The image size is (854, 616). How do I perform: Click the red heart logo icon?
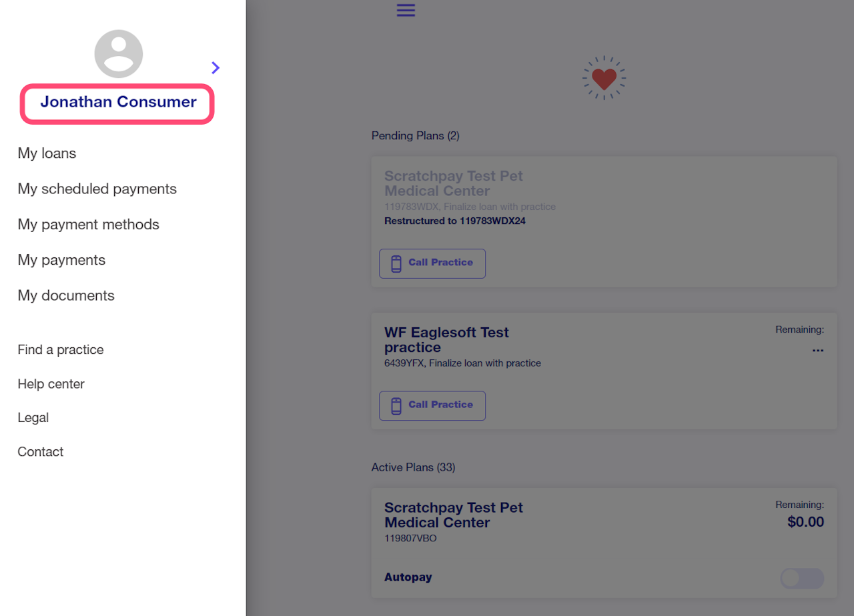click(x=604, y=78)
